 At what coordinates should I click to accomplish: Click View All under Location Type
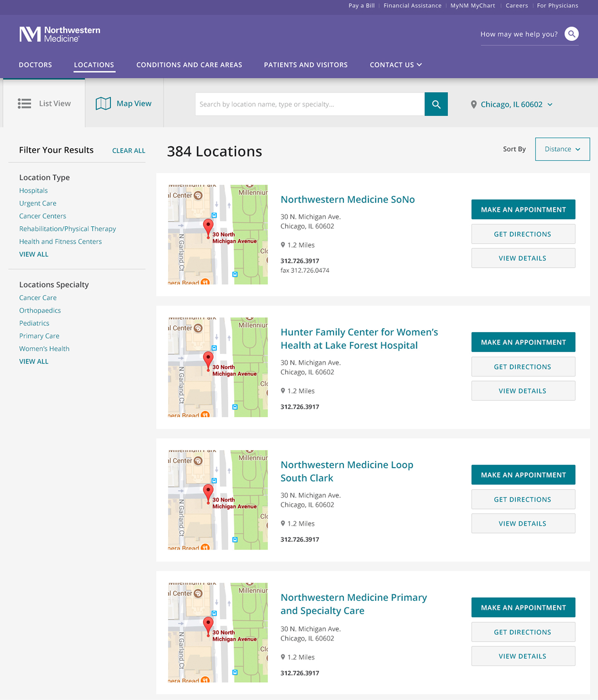[34, 255]
